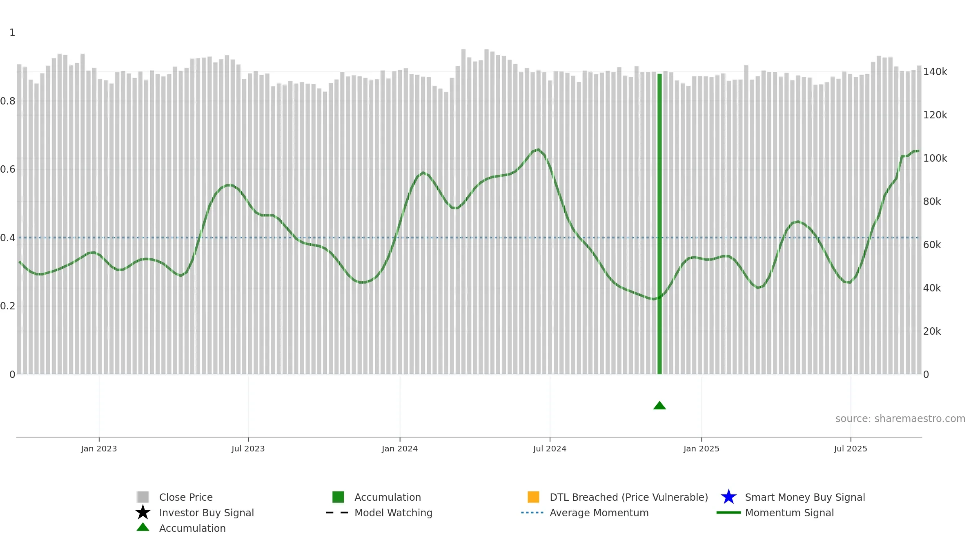Click the Smart Money Buy Signal legend text
The image size is (980, 551).
pyautogui.click(x=805, y=497)
